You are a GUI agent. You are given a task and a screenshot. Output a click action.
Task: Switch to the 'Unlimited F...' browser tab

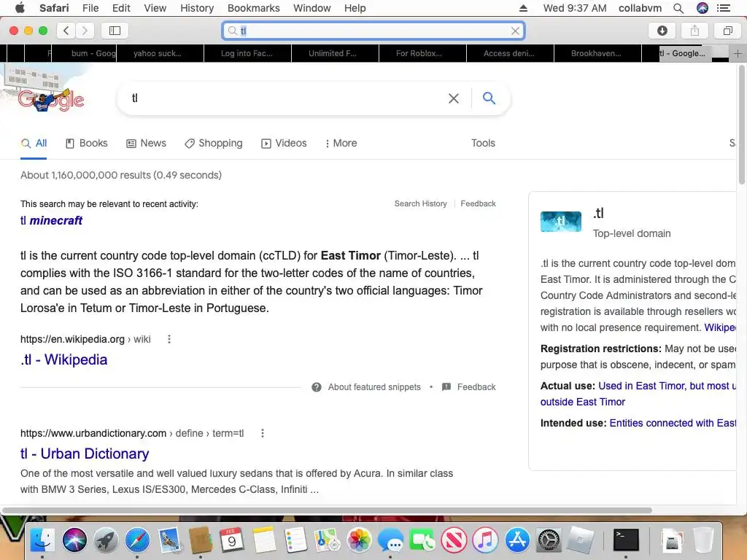[x=336, y=53]
